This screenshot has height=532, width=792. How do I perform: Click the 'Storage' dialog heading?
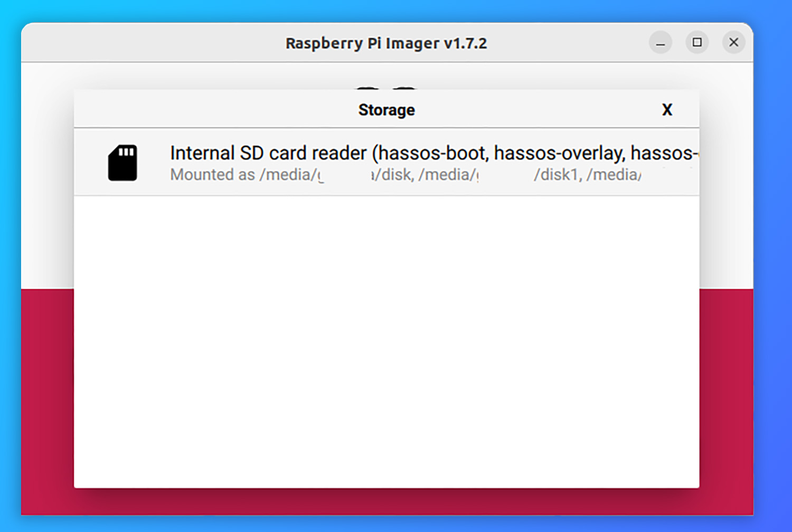[x=386, y=110]
